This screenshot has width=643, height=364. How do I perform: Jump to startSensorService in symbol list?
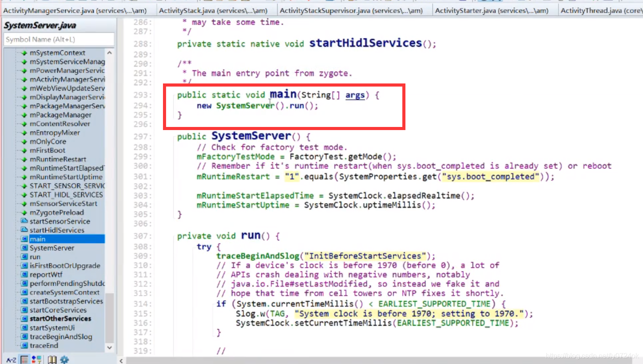point(60,222)
